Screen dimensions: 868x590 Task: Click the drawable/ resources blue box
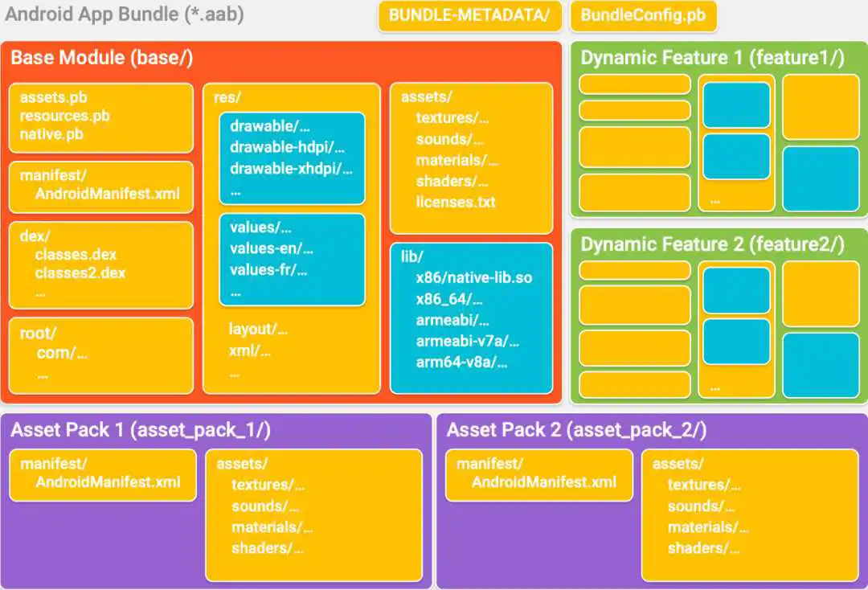pos(293,159)
